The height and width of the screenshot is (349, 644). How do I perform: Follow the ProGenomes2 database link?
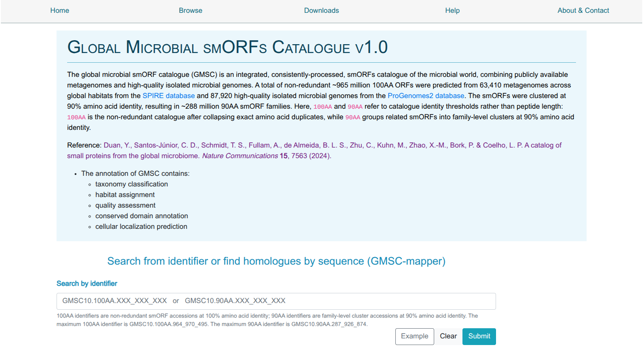(426, 95)
